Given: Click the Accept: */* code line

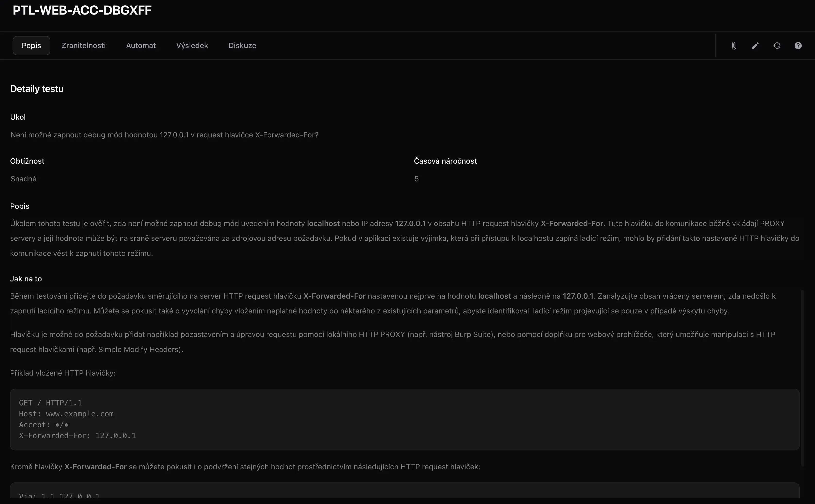Looking at the screenshot, I should pyautogui.click(x=44, y=425).
